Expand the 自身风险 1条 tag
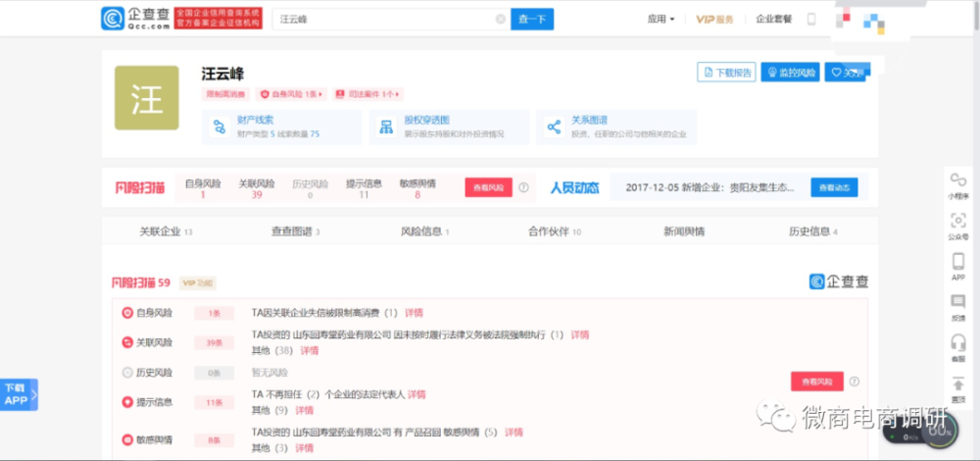This screenshot has width=980, height=461. (290, 94)
